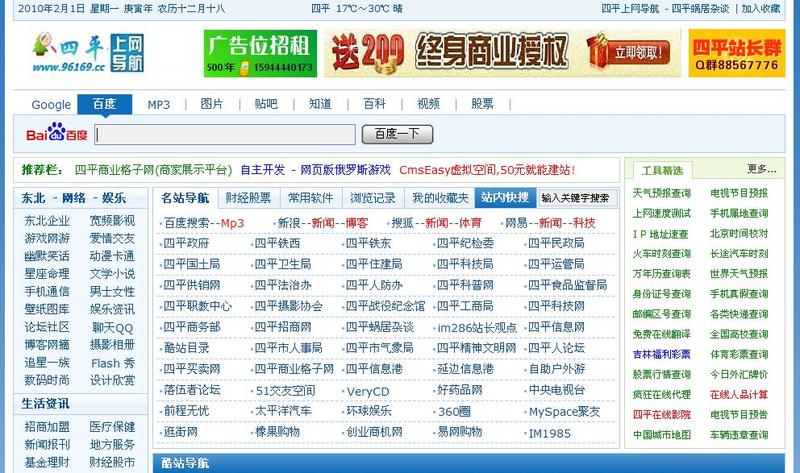Click the 输入关键字搜索 keyword field
800x473 pixels.
tap(575, 197)
